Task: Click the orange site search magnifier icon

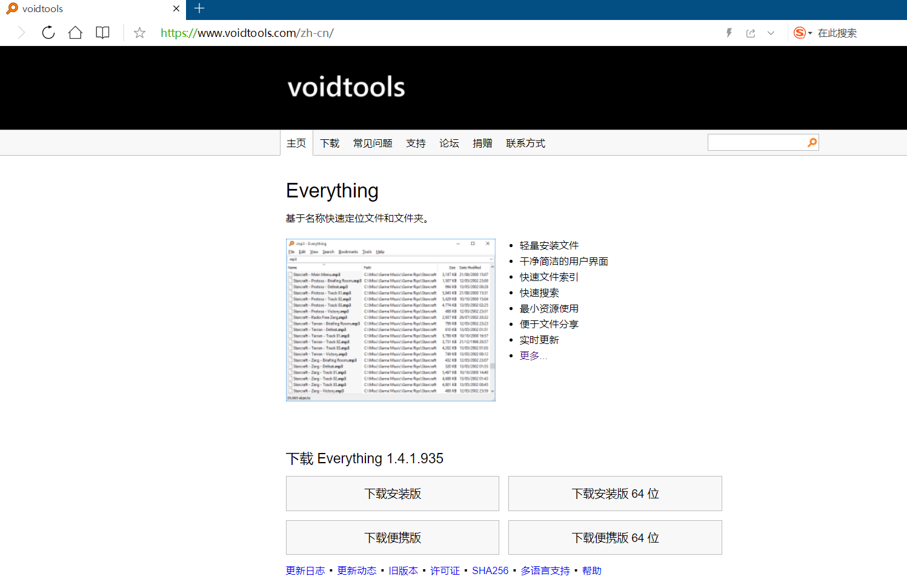Action: coord(812,142)
